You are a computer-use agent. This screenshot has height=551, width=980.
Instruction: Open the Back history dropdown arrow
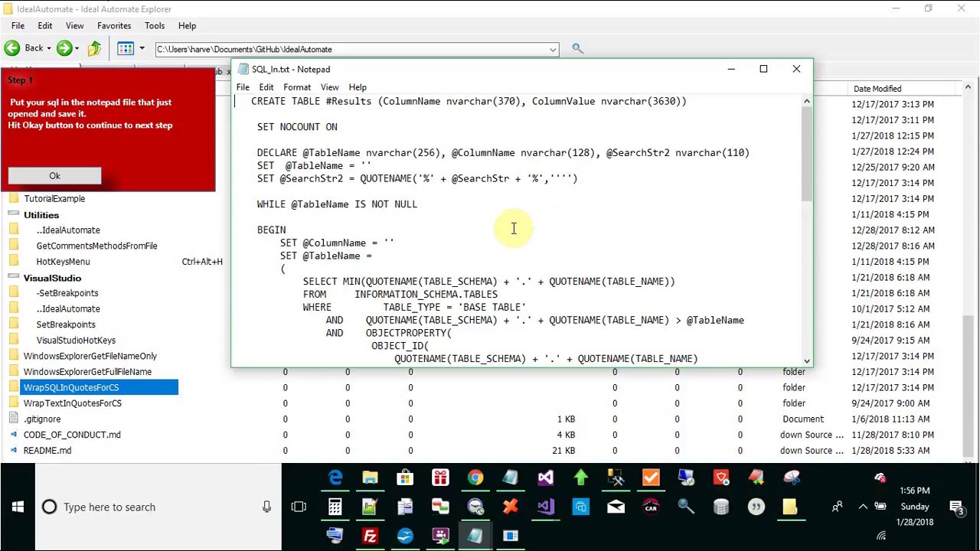pyautogui.click(x=49, y=49)
